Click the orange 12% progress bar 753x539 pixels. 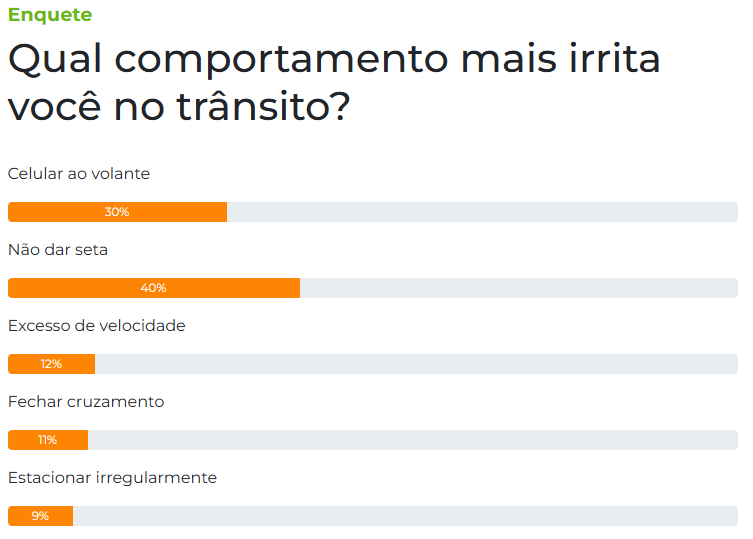[x=51, y=364]
